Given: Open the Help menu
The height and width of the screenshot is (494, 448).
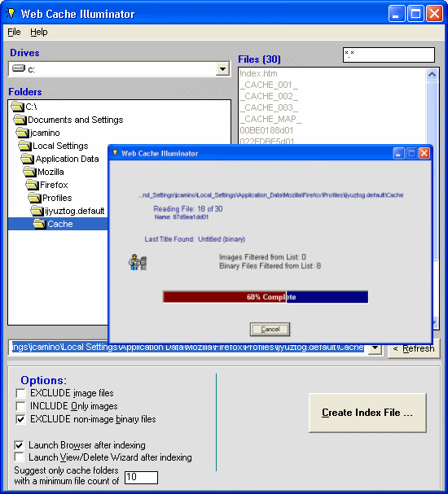Looking at the screenshot, I should [x=39, y=32].
